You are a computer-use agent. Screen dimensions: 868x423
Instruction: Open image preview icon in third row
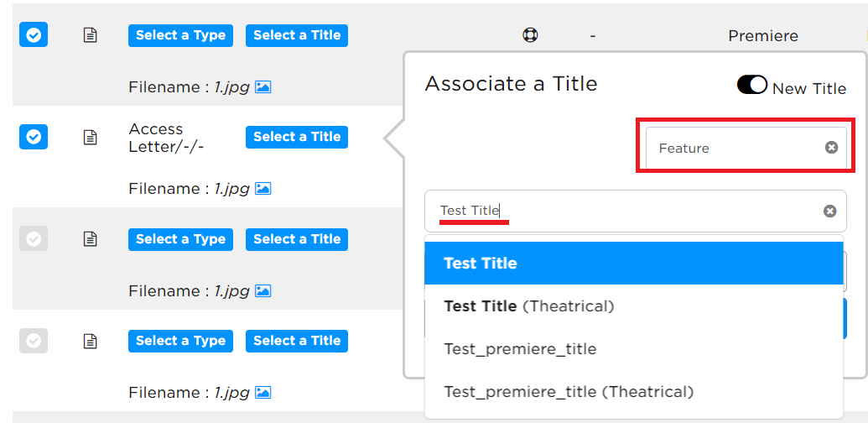(263, 290)
